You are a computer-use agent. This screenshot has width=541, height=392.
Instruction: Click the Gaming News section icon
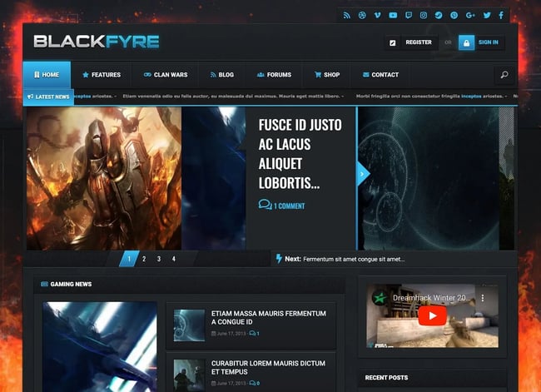click(44, 284)
